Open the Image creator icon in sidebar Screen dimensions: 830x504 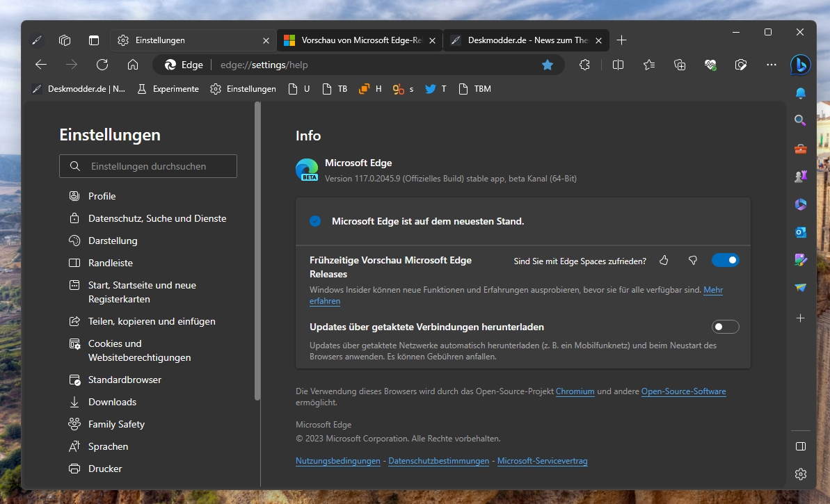800,260
